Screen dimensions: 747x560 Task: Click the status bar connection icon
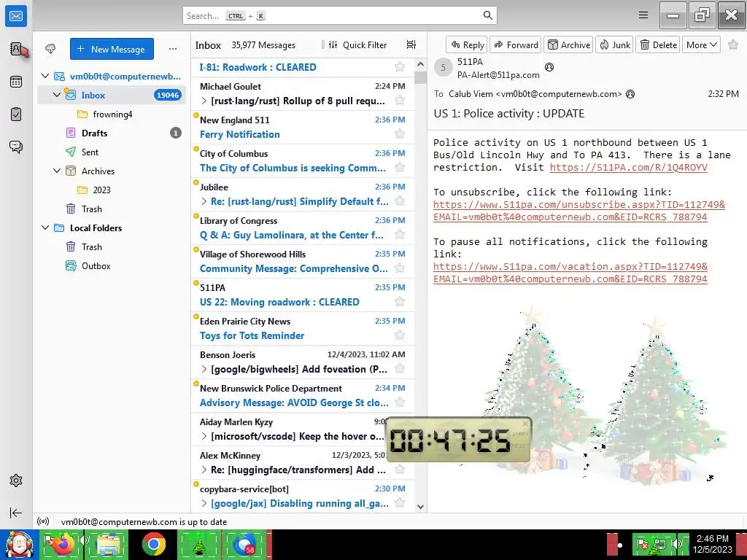coord(43,521)
